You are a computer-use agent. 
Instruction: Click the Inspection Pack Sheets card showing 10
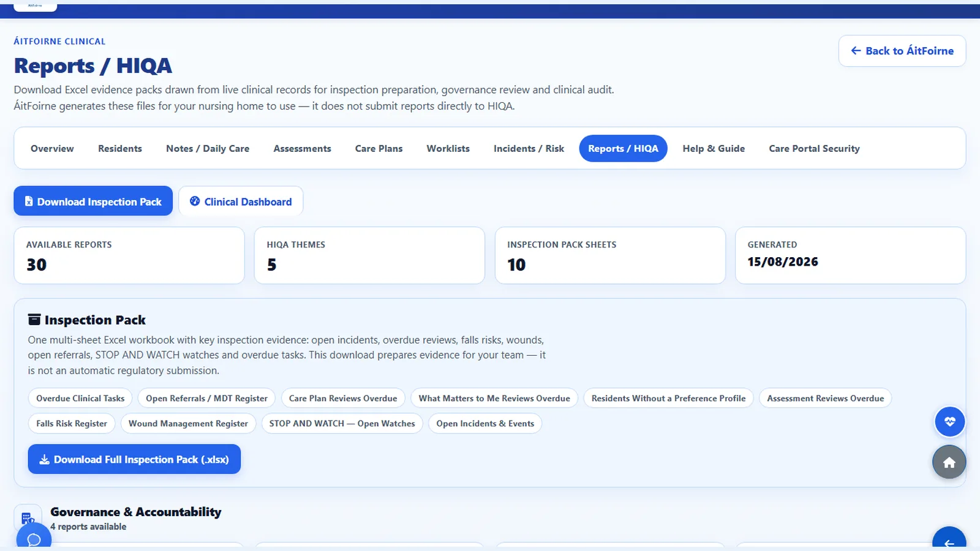click(610, 255)
